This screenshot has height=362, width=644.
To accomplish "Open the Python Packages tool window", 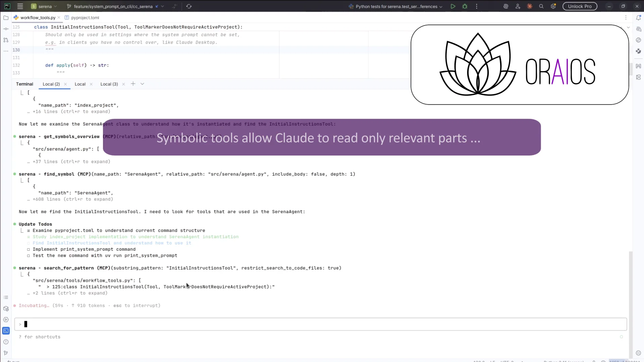I will tap(6, 309).
